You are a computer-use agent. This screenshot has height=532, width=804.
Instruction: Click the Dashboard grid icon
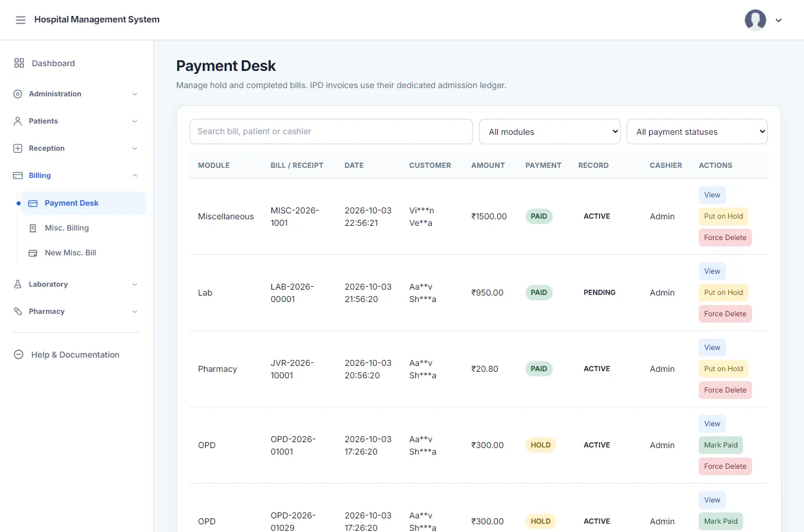pos(20,63)
